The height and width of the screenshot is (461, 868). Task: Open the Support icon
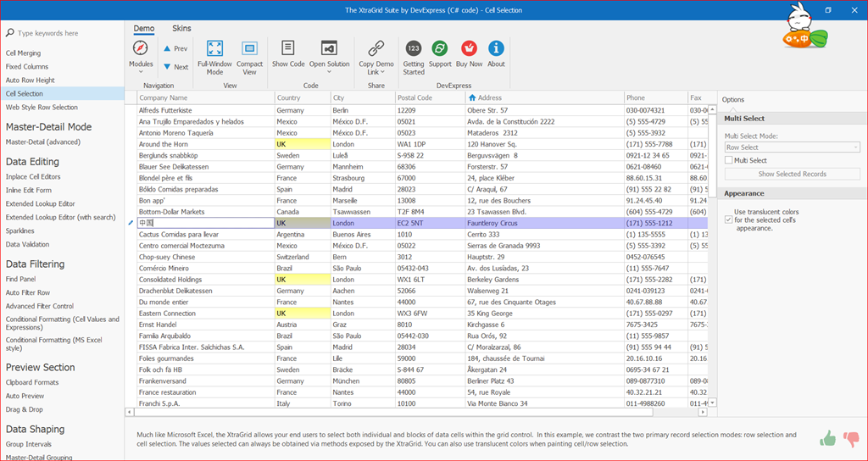440,48
